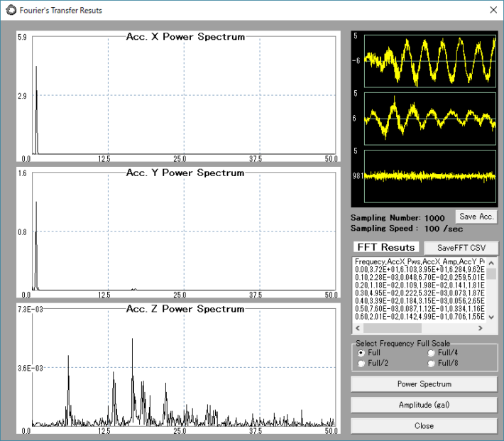Choose the Full/2 frequency scale
504x441 pixels.
pos(362,363)
